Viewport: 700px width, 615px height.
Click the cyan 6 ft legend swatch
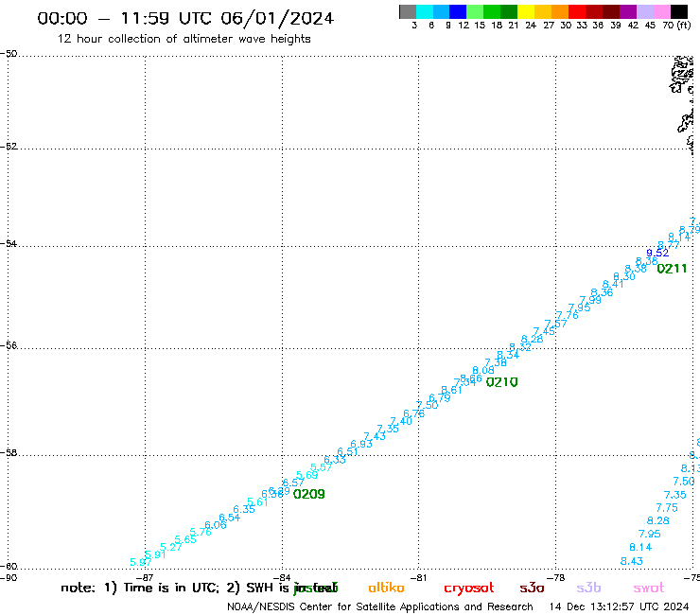pos(425,11)
